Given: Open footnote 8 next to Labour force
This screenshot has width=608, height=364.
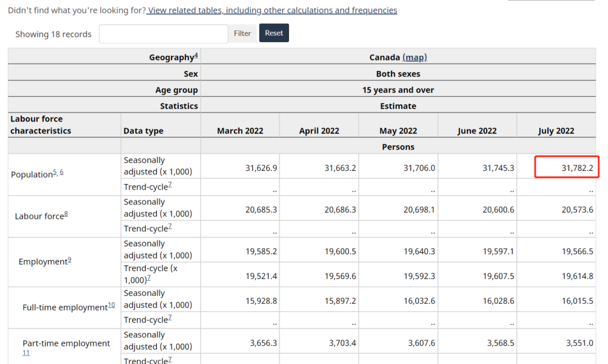Looking at the screenshot, I should 66,214.
